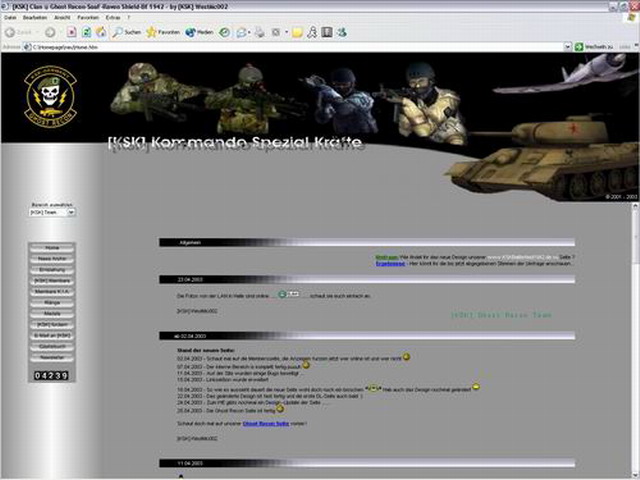The height and width of the screenshot is (480, 640).
Task: Expand the Bereich auswählen team dropdown
Action: (72, 212)
